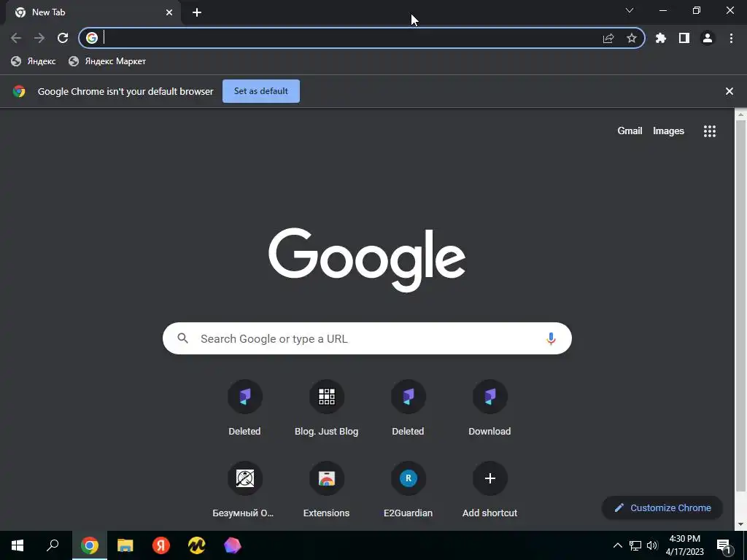Click the Forward navigation arrow
Viewport: 747px width, 560px height.
[39, 38]
